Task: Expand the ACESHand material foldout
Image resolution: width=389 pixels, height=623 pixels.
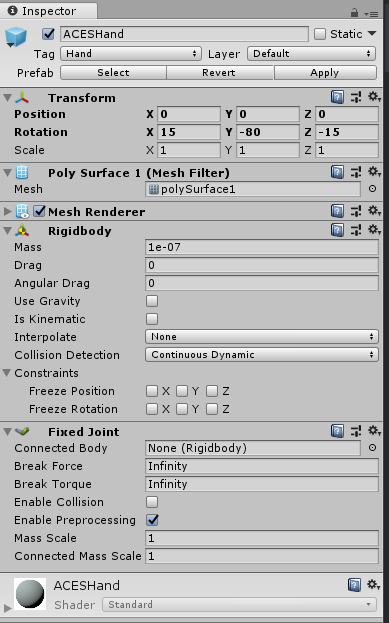Action: [x=7, y=608]
